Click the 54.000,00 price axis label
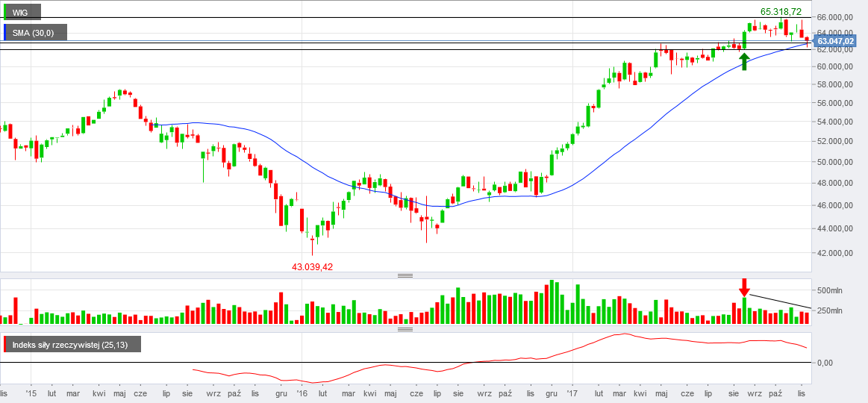The image size is (868, 403). (x=836, y=122)
